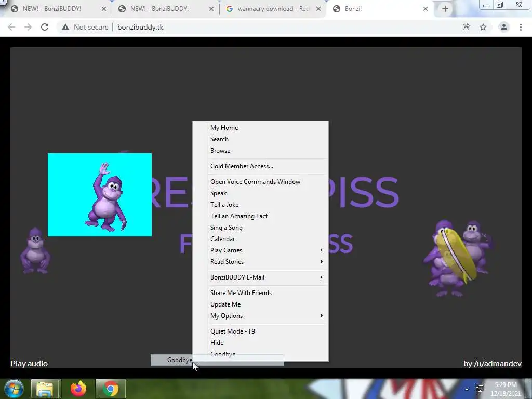Select Tell an Amazing Fact
Image resolution: width=532 pixels, height=399 pixels.
[260, 216]
